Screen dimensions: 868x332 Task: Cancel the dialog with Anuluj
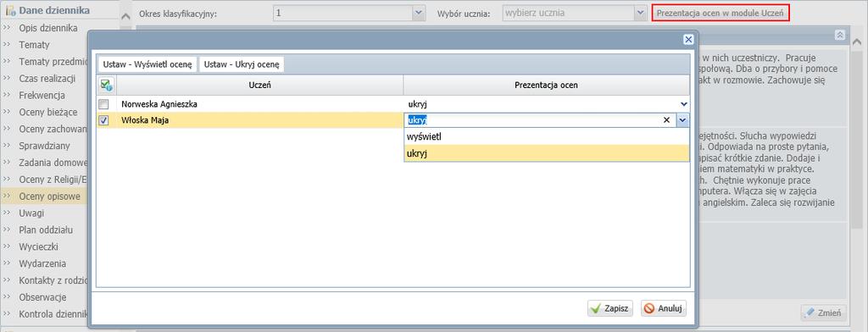tap(664, 309)
